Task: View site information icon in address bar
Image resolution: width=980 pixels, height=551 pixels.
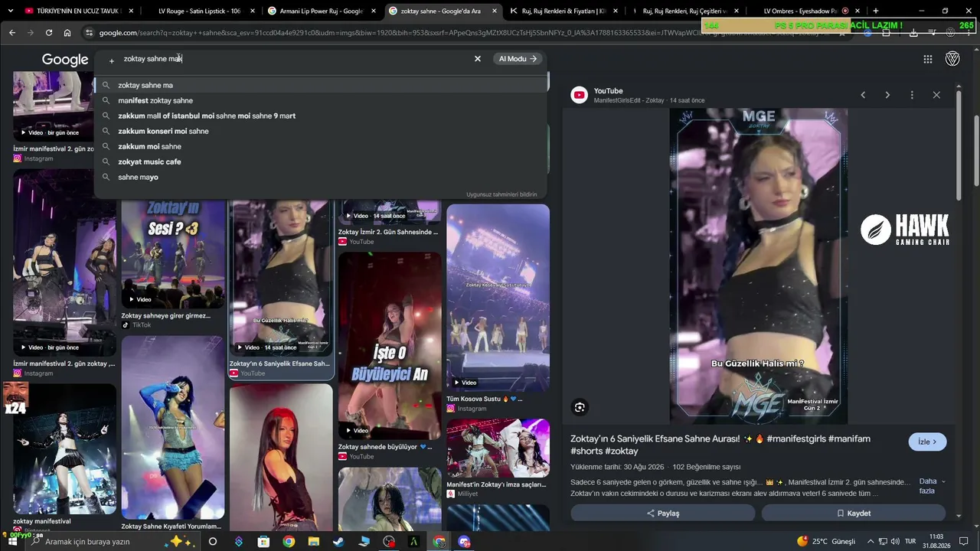Action: point(89,33)
